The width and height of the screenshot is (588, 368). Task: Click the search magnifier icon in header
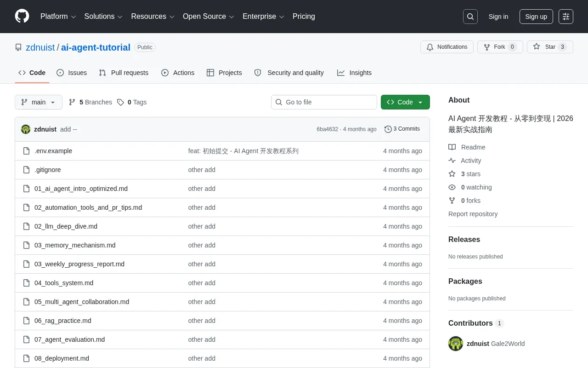click(470, 17)
